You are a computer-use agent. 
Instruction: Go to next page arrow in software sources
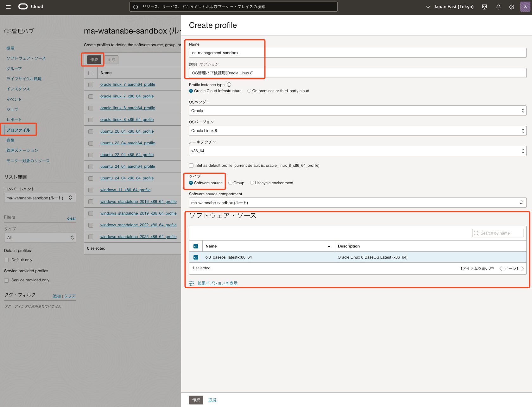tap(522, 269)
